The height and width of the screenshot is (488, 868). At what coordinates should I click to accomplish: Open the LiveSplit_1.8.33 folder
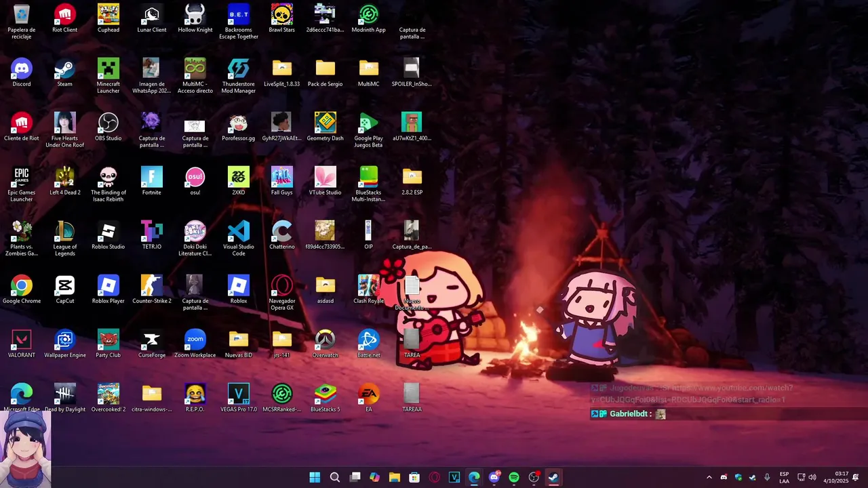point(282,73)
